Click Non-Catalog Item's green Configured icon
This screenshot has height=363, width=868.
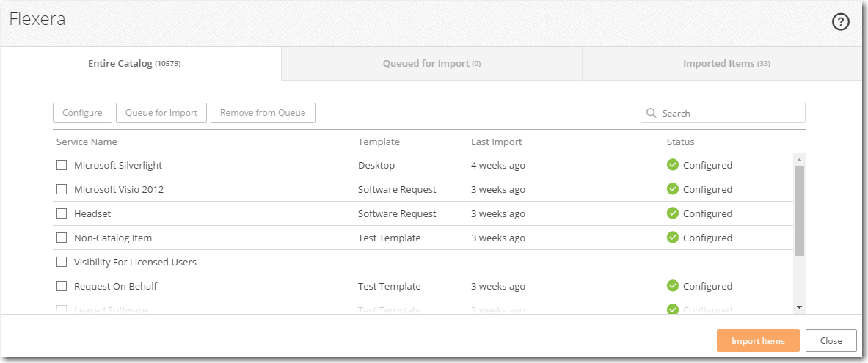tap(672, 238)
